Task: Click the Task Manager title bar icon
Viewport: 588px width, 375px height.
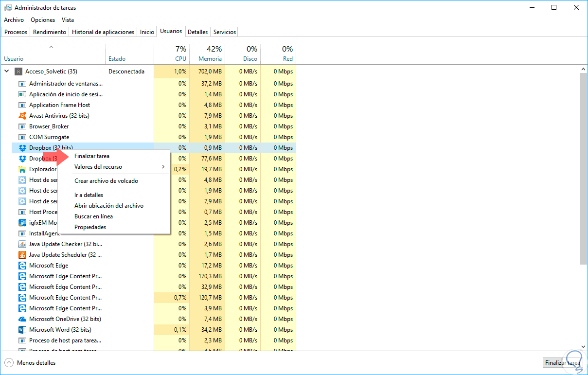Action: (x=8, y=8)
